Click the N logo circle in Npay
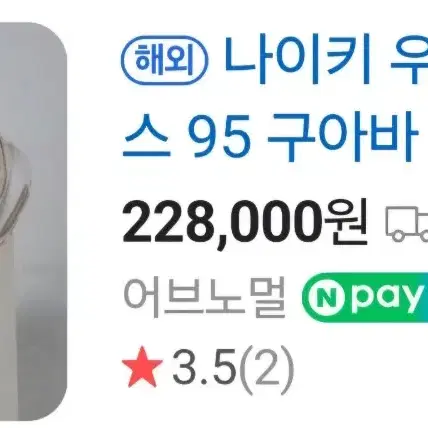 [325, 298]
